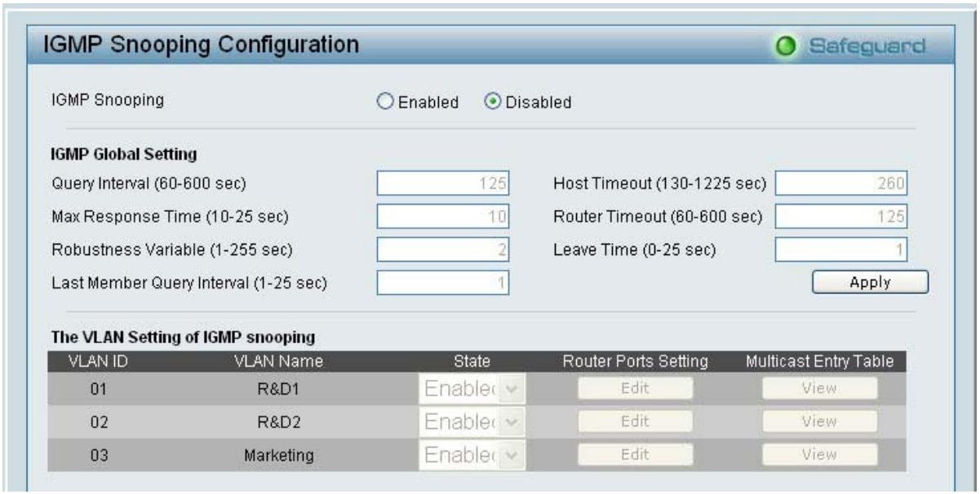This screenshot has height=494, width=980.
Task: Click The VLAN Setting of IGMP snooping heading
Action: (184, 336)
